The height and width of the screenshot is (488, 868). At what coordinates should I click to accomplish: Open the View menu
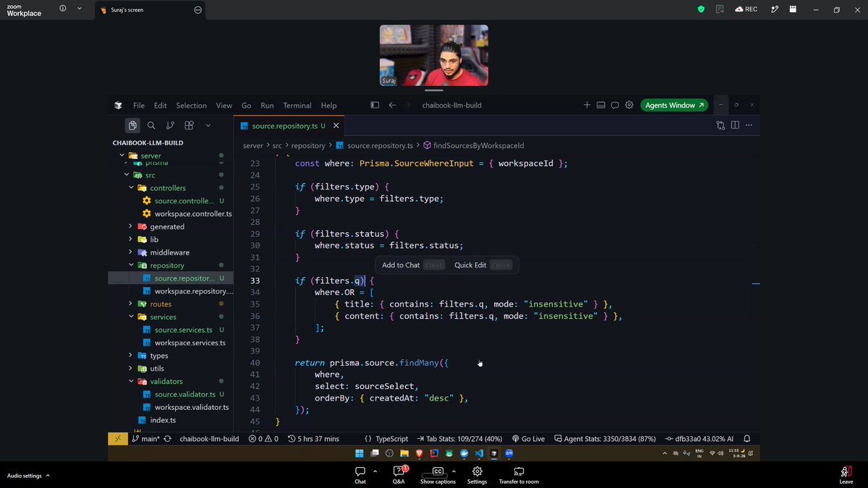[x=224, y=105]
